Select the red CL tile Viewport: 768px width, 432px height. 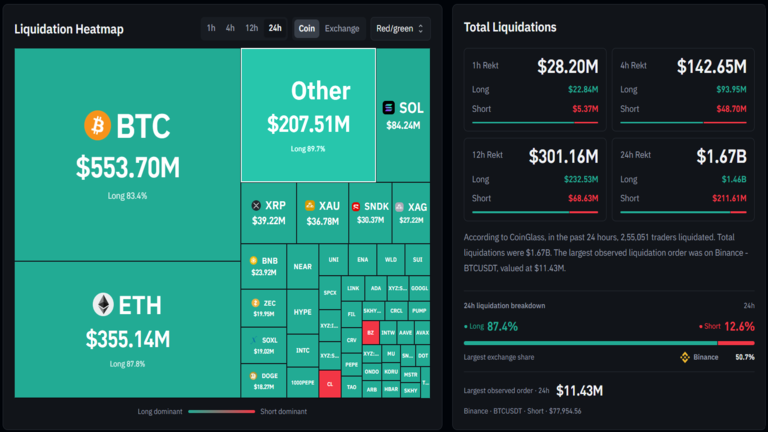pyautogui.click(x=330, y=384)
